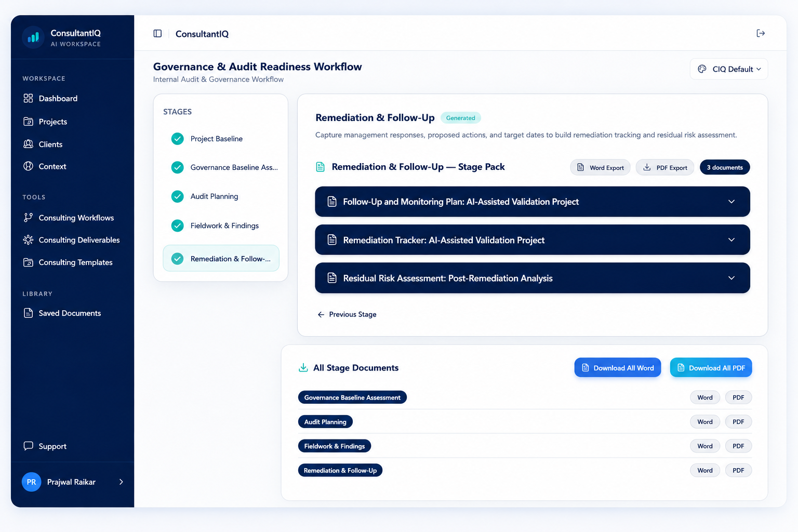
Task: Click the Generated status badge
Action: coord(461,118)
